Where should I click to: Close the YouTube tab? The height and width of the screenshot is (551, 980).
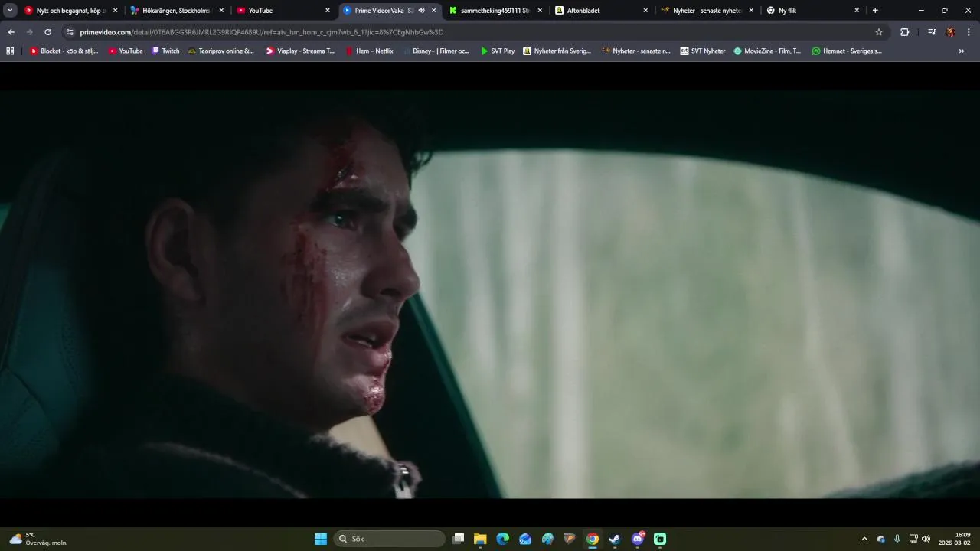[x=328, y=11]
